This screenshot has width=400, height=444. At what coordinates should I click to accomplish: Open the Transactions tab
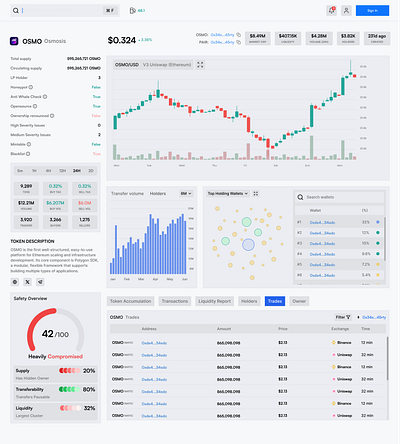175,301
